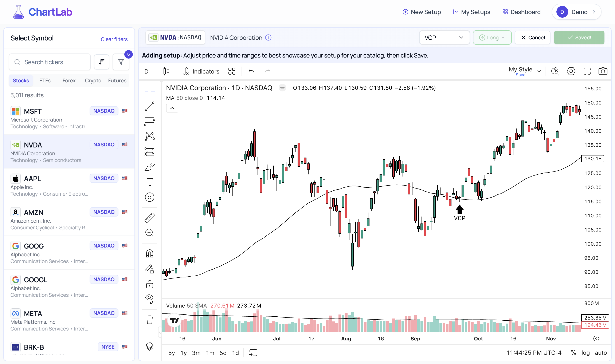Select the crosshair cursor tool
Viewport: 615px width, 364px height.
tap(149, 91)
